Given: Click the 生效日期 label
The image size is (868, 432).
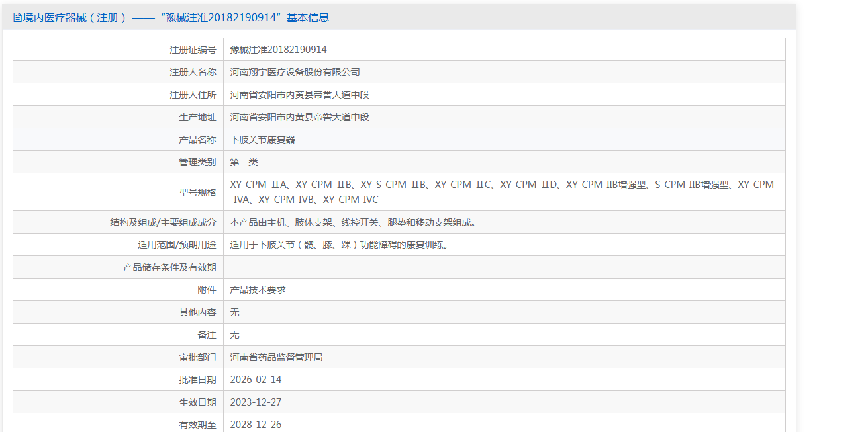Looking at the screenshot, I should coord(197,402).
